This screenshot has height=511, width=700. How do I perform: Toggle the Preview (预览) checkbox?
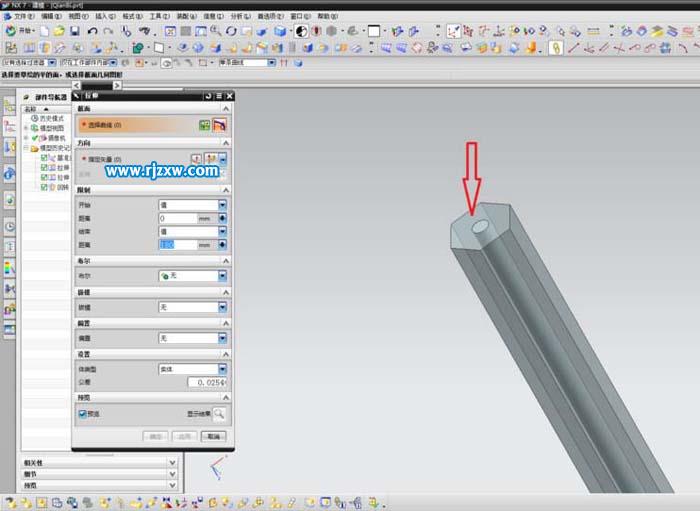(x=83, y=413)
